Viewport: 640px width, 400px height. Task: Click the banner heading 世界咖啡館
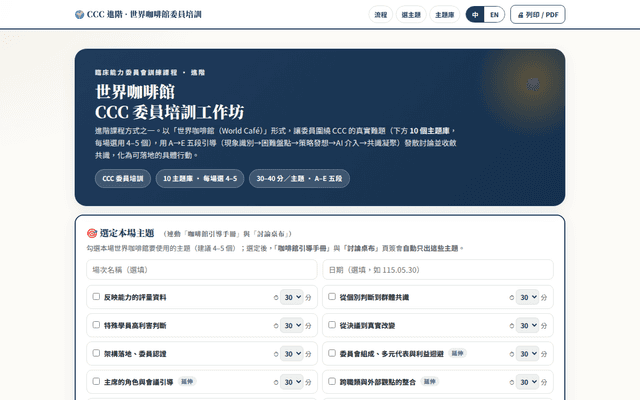135,92
